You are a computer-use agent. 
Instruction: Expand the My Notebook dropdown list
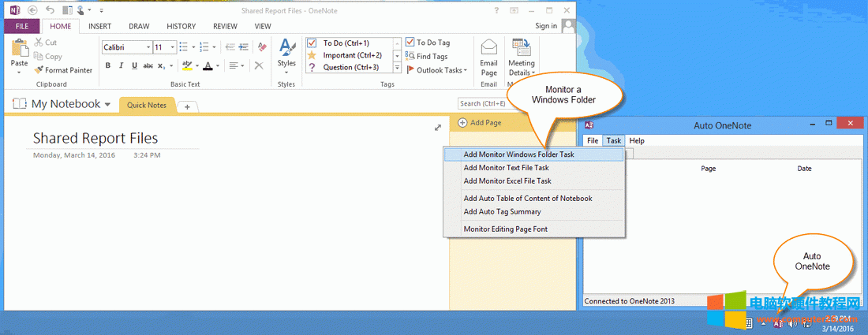(x=107, y=105)
